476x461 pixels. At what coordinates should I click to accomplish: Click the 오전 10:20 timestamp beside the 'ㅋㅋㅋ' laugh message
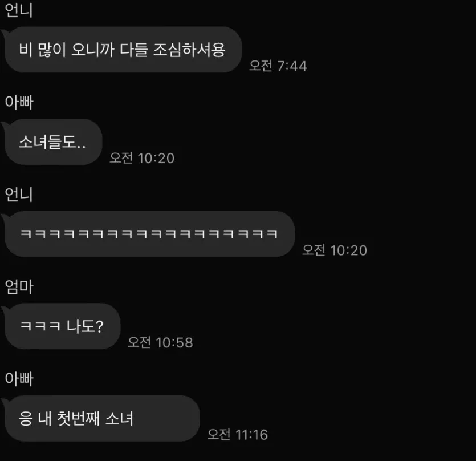coord(335,250)
